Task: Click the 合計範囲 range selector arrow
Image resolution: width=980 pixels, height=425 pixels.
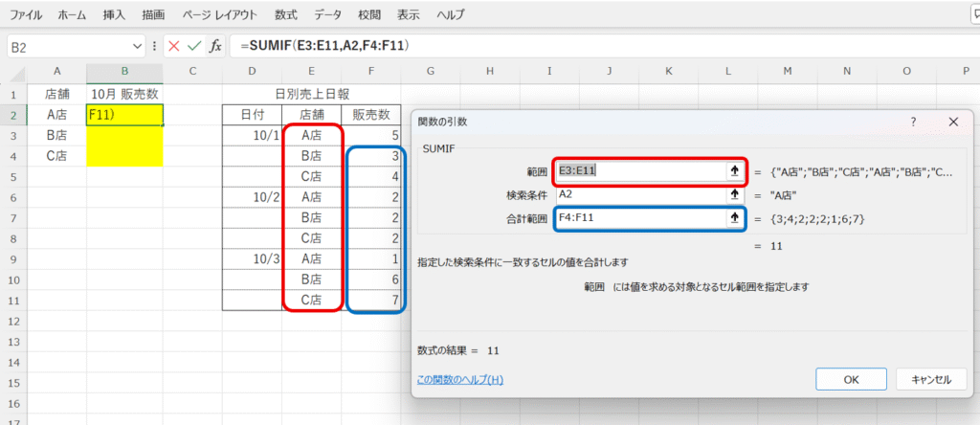Action: point(734,218)
